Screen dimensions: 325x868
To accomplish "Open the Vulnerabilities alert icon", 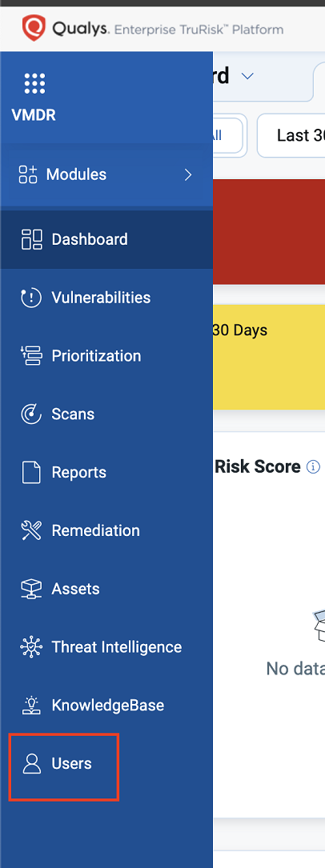I will pyautogui.click(x=31, y=298).
